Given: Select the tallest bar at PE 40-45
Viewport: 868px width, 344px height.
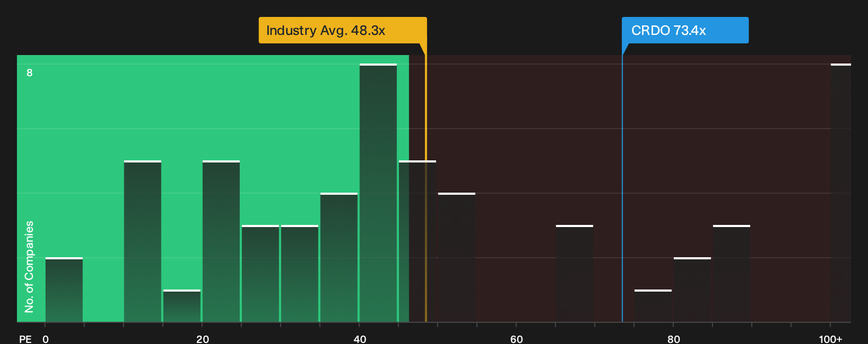Looking at the screenshot, I should (378, 193).
